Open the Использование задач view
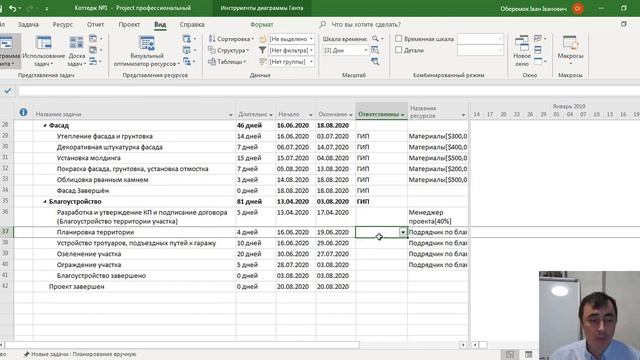Image resolution: width=640 pixels, height=360 pixels. (43, 51)
